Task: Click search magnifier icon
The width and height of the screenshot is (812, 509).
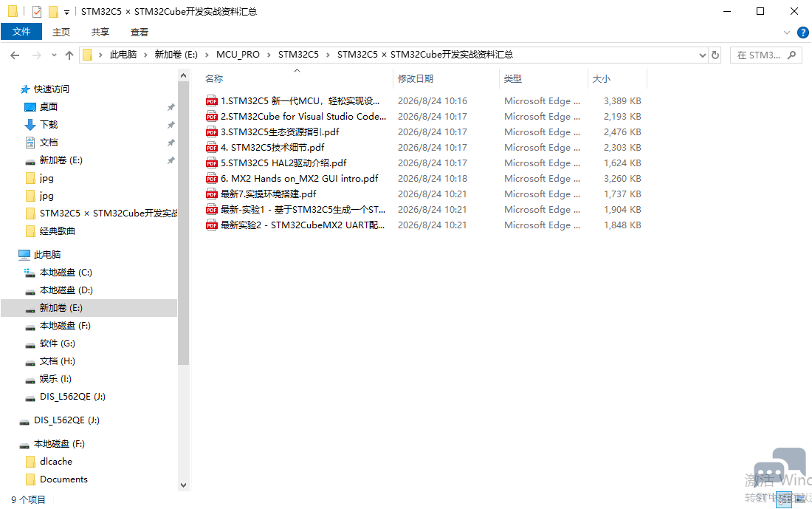Action: coord(791,55)
